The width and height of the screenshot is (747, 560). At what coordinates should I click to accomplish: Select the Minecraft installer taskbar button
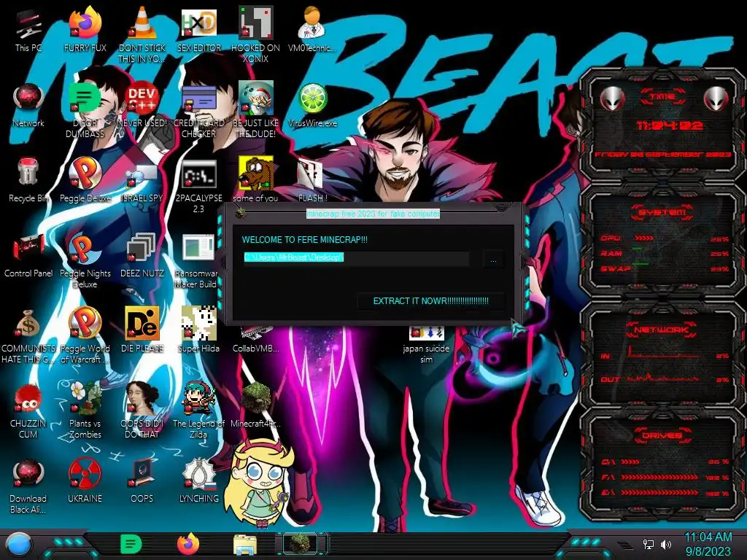[301, 544]
